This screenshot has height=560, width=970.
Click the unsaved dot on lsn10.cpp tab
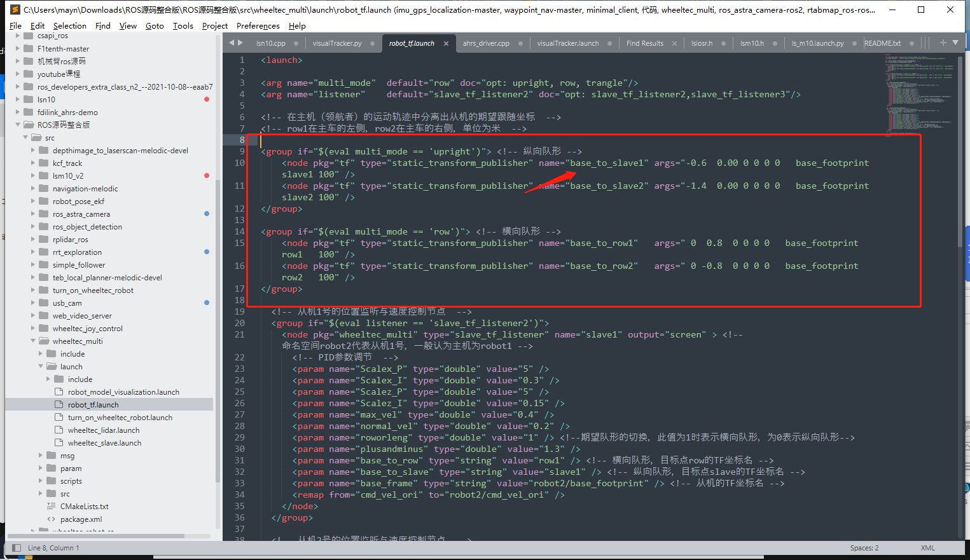(x=298, y=43)
